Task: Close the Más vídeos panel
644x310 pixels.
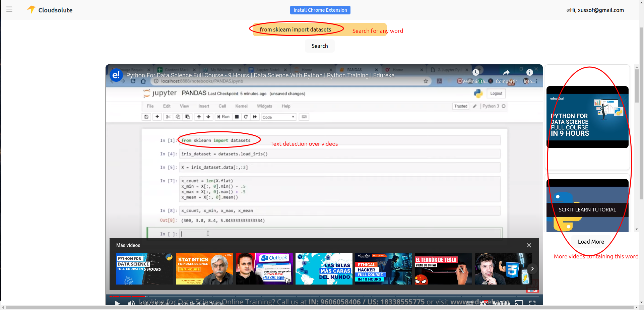Action: 529,245
